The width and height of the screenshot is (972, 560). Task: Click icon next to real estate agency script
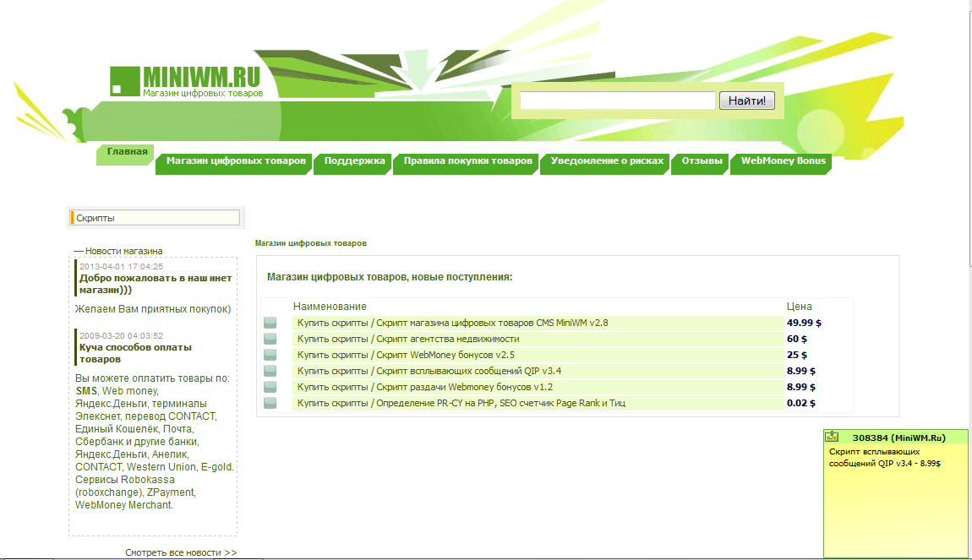pyautogui.click(x=270, y=339)
